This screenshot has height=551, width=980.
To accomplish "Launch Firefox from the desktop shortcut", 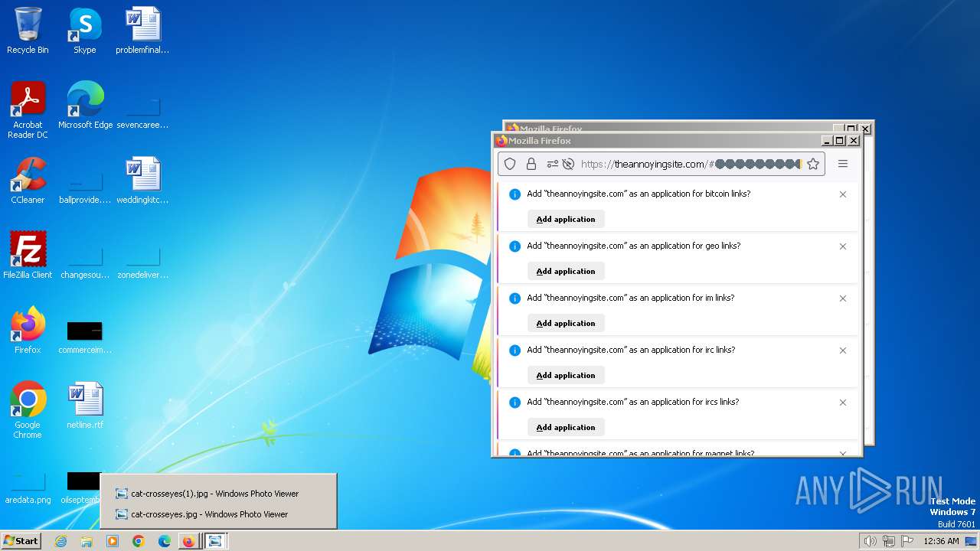I will pos(28,331).
